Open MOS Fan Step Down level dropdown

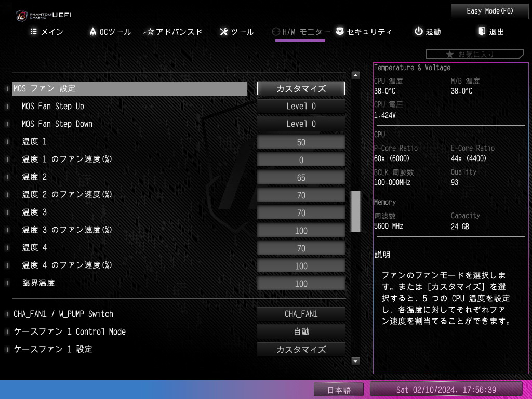click(301, 124)
